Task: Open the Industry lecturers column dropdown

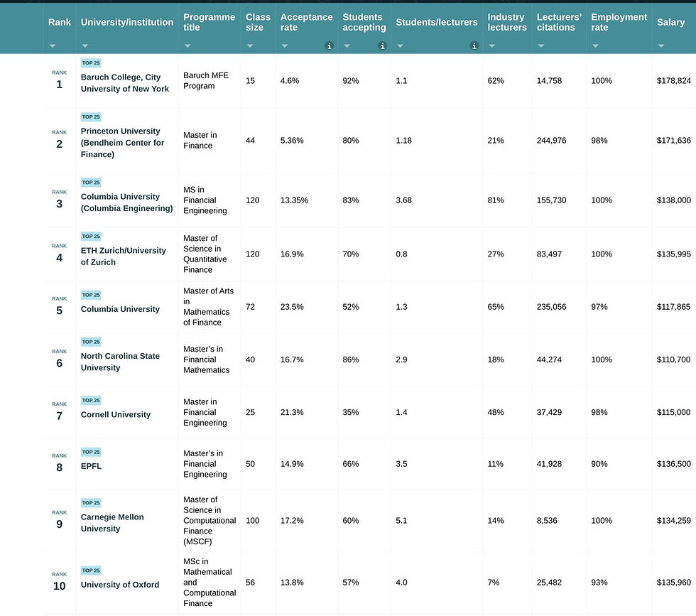Action: click(491, 45)
